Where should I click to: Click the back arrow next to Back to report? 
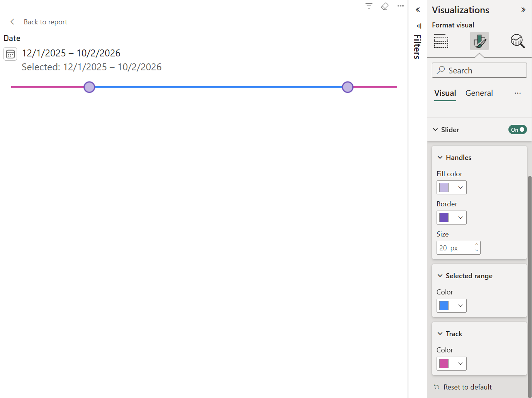[12, 22]
